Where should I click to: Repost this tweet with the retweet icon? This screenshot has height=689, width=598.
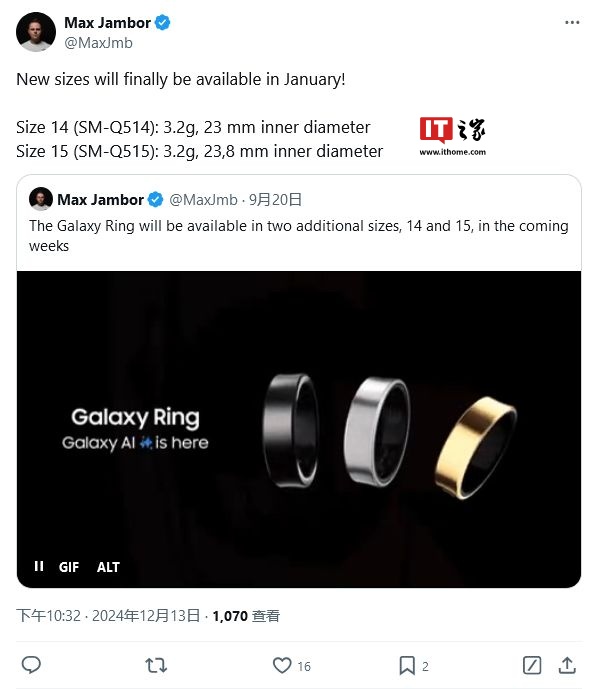click(156, 665)
